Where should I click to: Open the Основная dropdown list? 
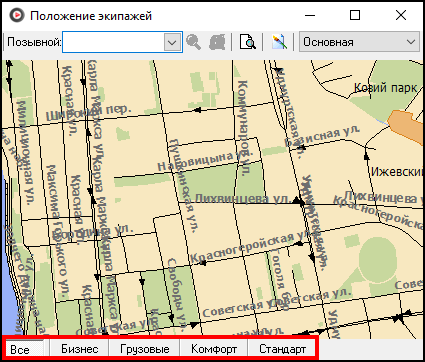(x=359, y=42)
